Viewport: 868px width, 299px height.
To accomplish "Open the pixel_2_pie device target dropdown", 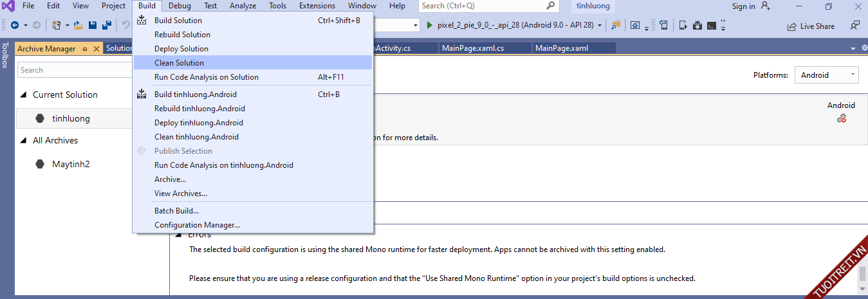I will click(600, 26).
